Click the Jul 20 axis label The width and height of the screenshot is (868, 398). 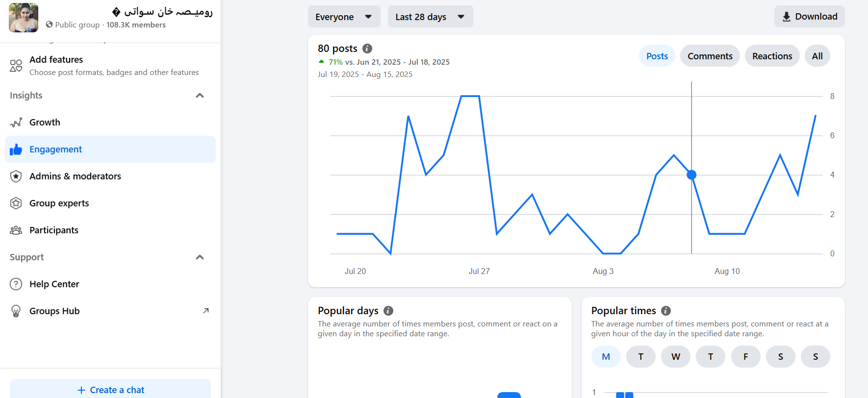click(x=355, y=271)
